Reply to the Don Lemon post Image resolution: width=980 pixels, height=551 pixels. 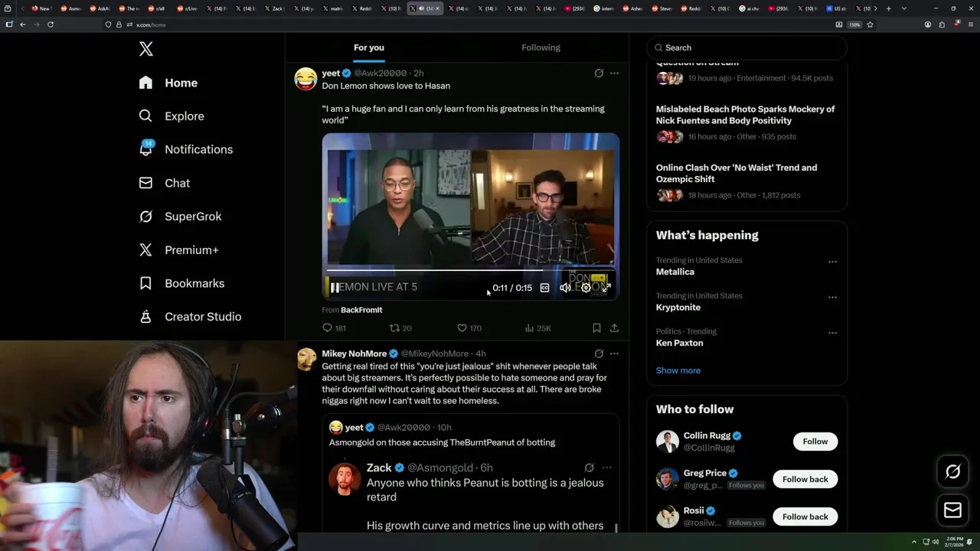[335, 328]
